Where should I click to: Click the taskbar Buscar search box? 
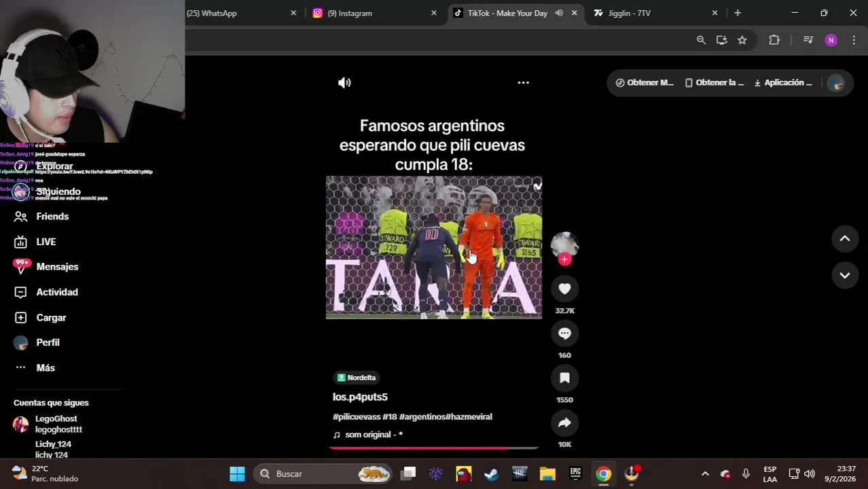324,474
